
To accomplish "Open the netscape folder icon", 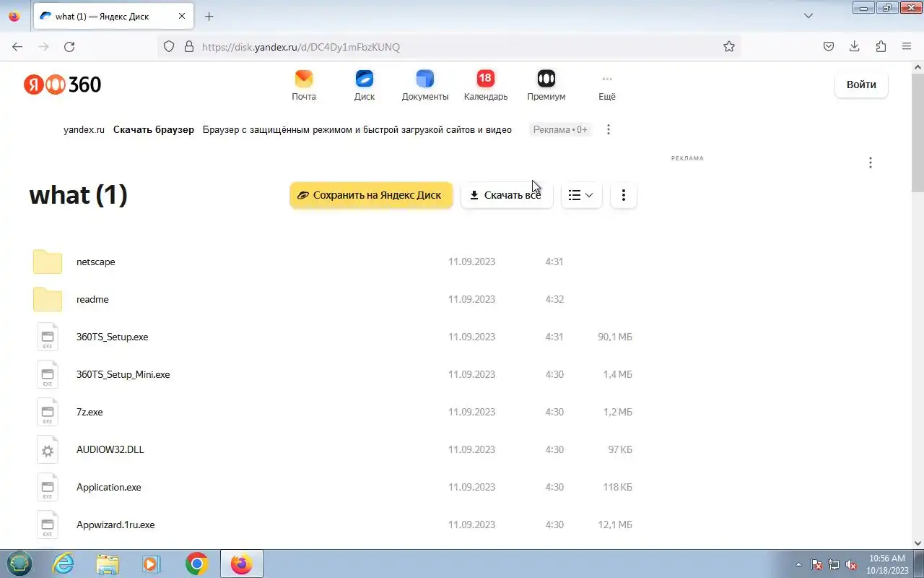I will pyautogui.click(x=48, y=262).
